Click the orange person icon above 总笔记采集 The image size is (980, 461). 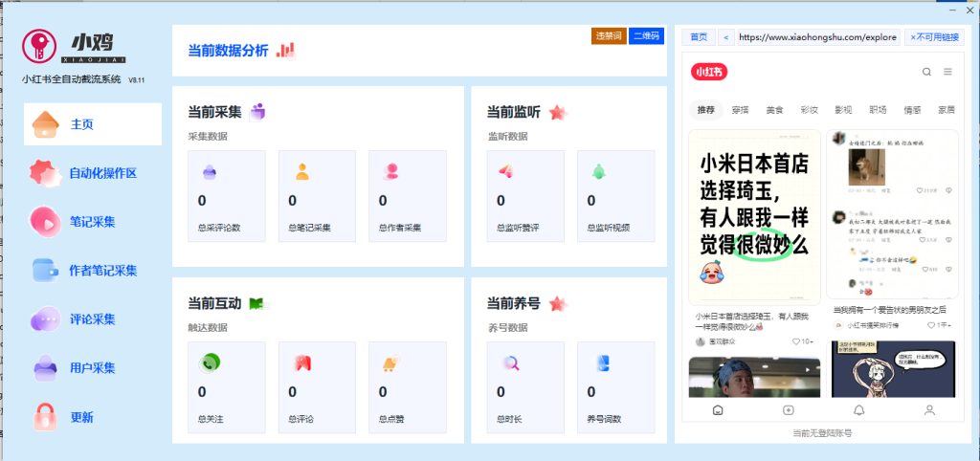coord(302,171)
